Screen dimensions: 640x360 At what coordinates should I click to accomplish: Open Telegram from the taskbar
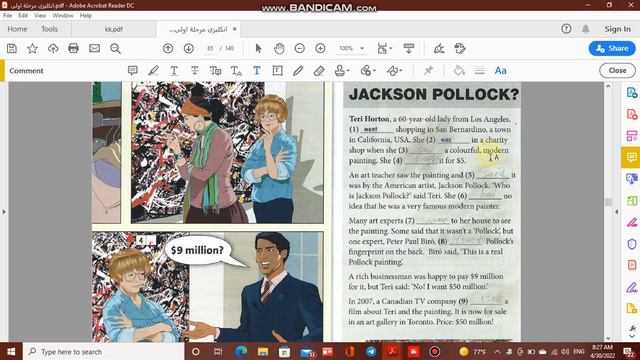(x=371, y=351)
